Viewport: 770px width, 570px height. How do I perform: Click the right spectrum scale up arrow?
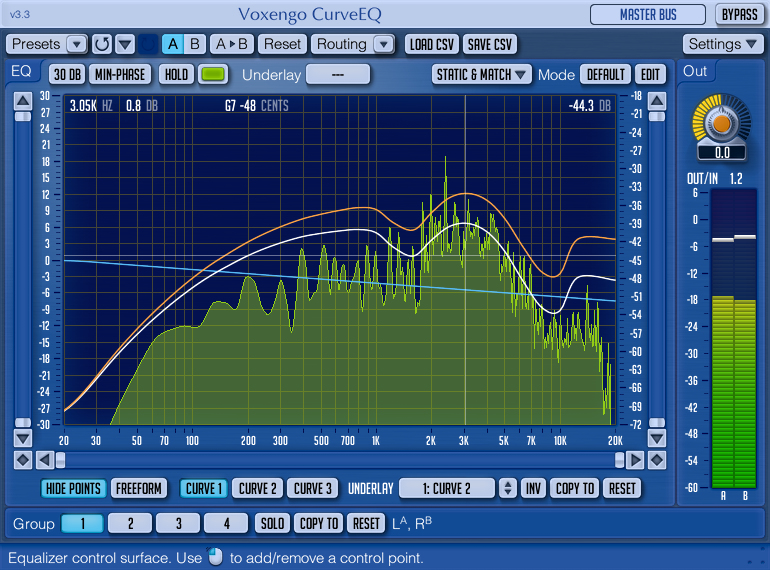point(657,101)
